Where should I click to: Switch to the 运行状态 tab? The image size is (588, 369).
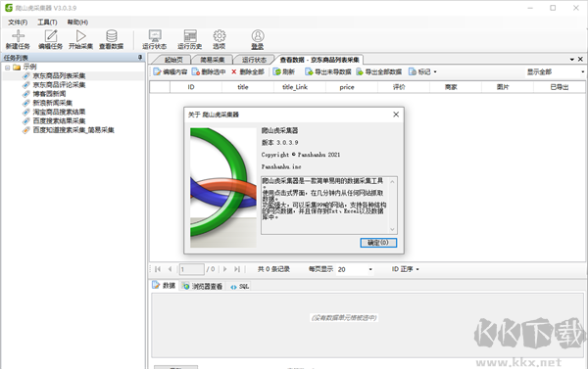254,60
